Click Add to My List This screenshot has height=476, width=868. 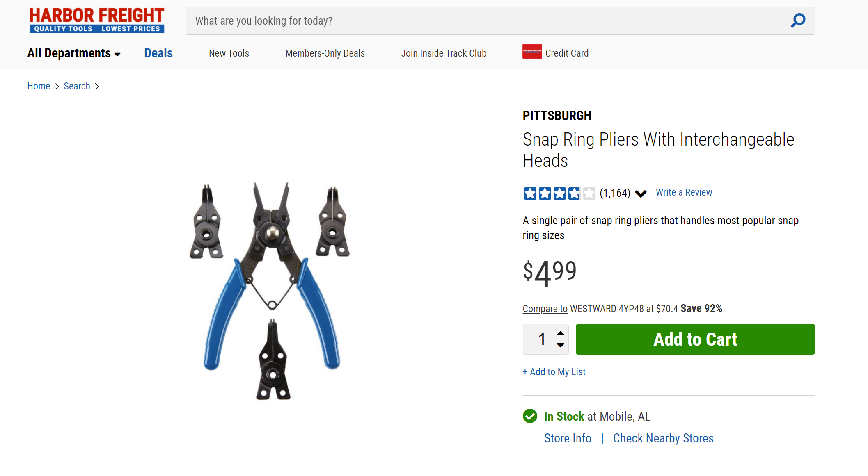tap(554, 372)
